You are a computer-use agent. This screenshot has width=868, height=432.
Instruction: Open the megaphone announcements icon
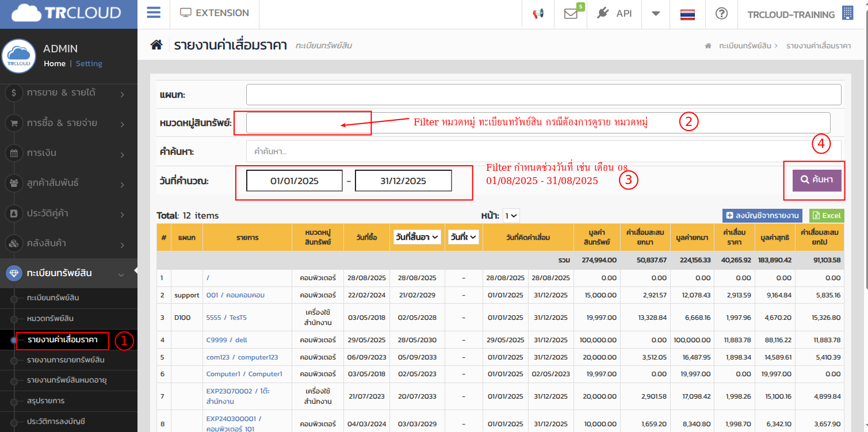(538, 14)
